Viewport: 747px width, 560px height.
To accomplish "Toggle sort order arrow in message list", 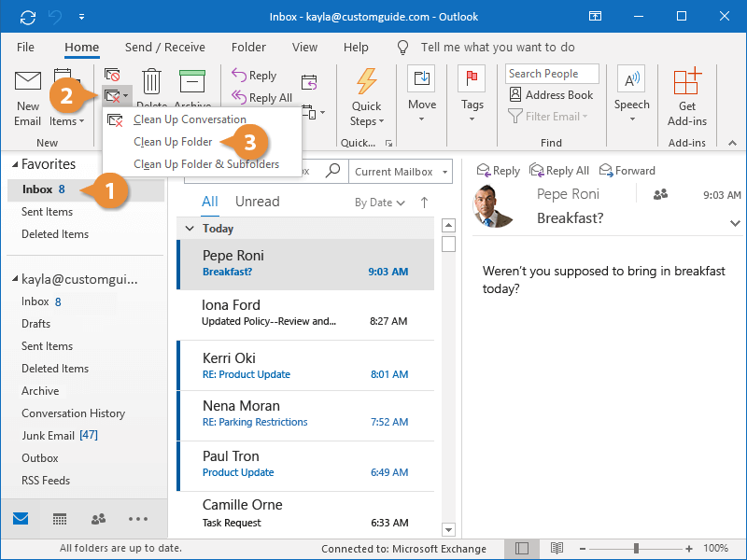I will (x=424, y=203).
